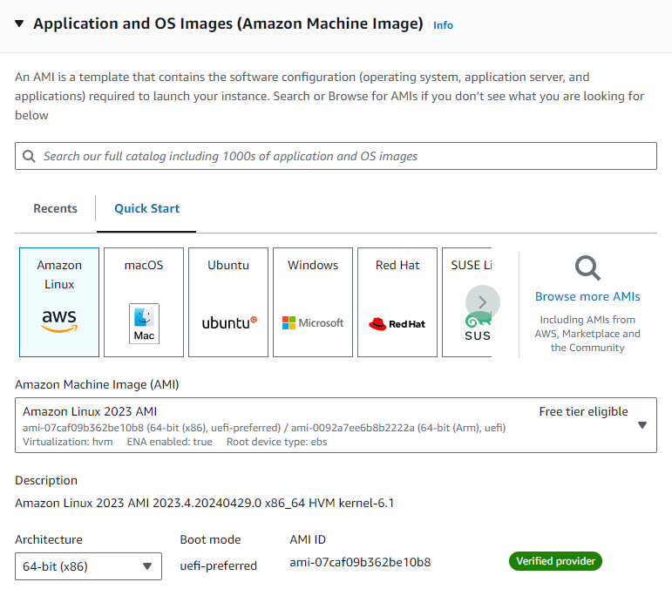Select the Amazon Linux AMI card
Screen dimensions: 672x616
pyautogui.click(x=59, y=302)
